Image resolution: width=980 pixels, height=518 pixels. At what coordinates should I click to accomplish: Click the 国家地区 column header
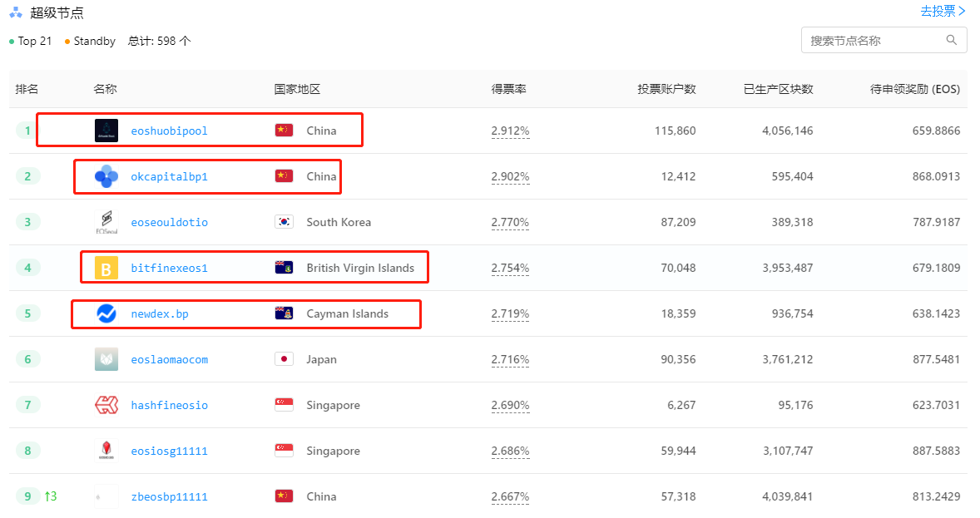pos(297,89)
